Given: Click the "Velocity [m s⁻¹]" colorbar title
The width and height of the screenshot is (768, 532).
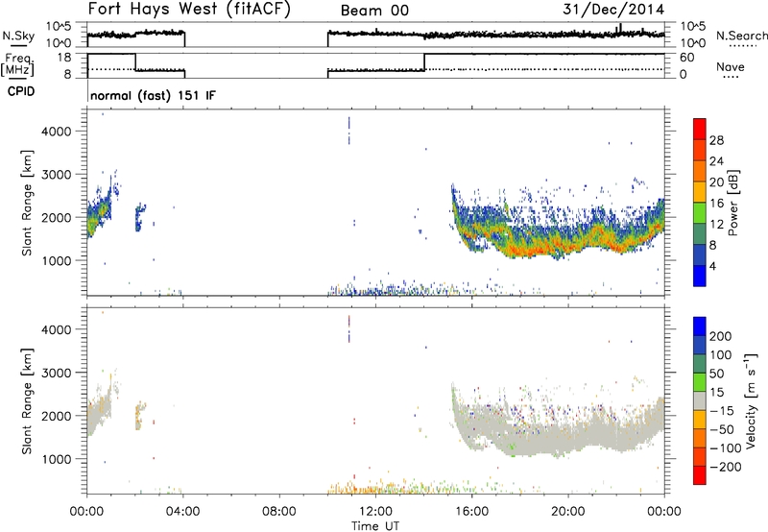Looking at the screenshot, I should [x=751, y=400].
